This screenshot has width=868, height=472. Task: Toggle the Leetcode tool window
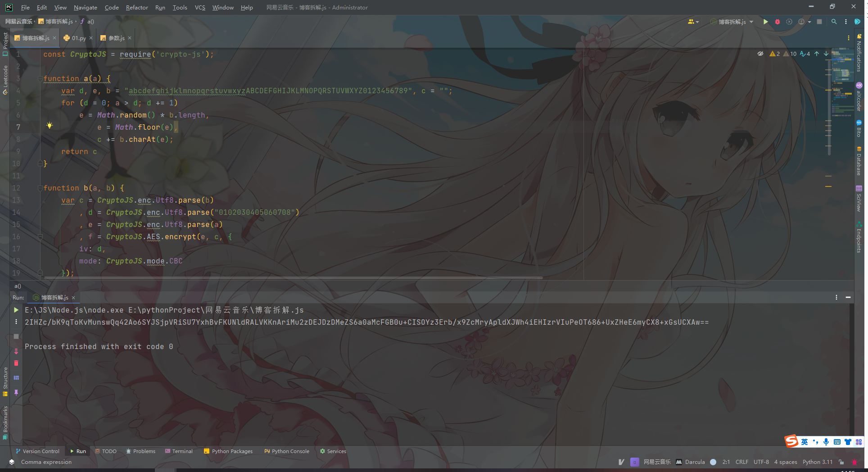click(x=5, y=80)
